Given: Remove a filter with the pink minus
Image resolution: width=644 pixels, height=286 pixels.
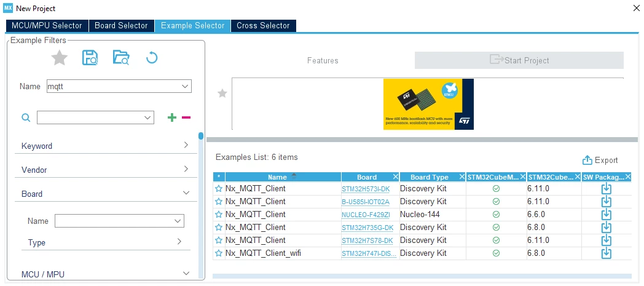Looking at the screenshot, I should click(x=186, y=117).
